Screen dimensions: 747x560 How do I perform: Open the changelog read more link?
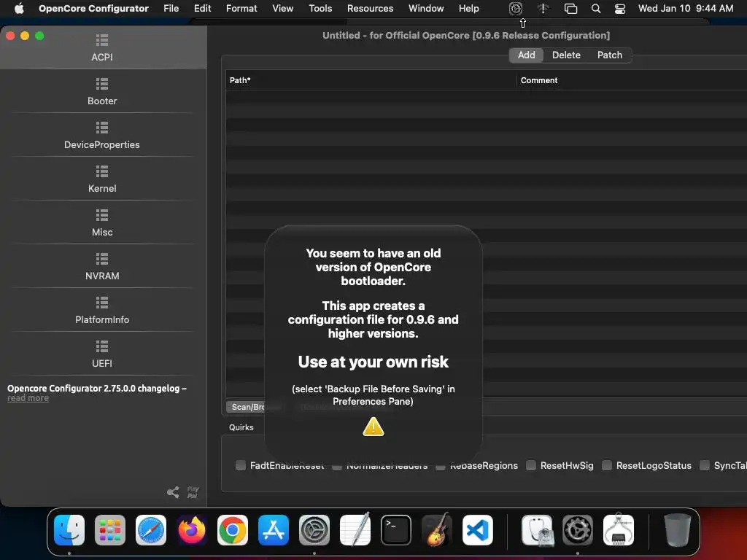pos(28,398)
